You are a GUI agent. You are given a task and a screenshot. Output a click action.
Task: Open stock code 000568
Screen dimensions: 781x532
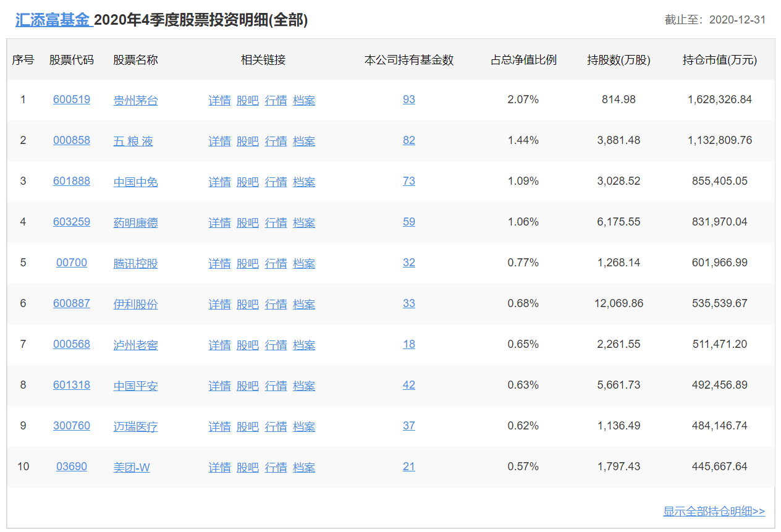72,344
